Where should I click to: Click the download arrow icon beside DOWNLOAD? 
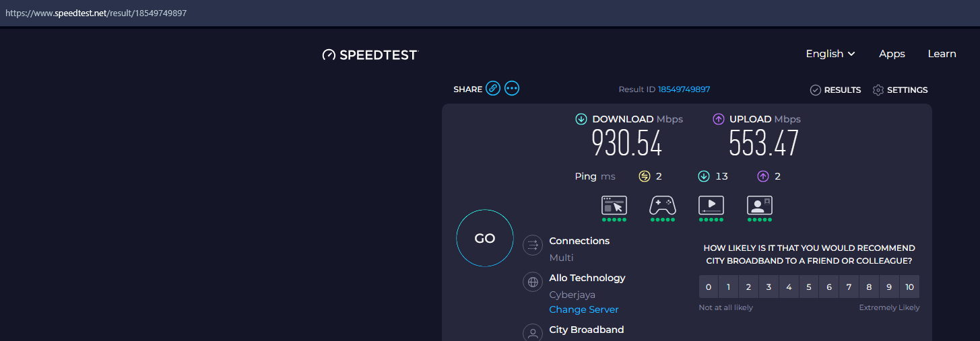(x=581, y=119)
